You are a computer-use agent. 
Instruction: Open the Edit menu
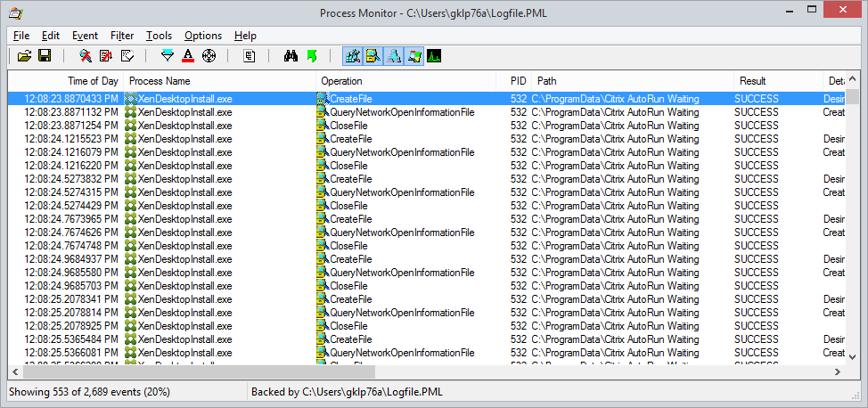pos(51,36)
